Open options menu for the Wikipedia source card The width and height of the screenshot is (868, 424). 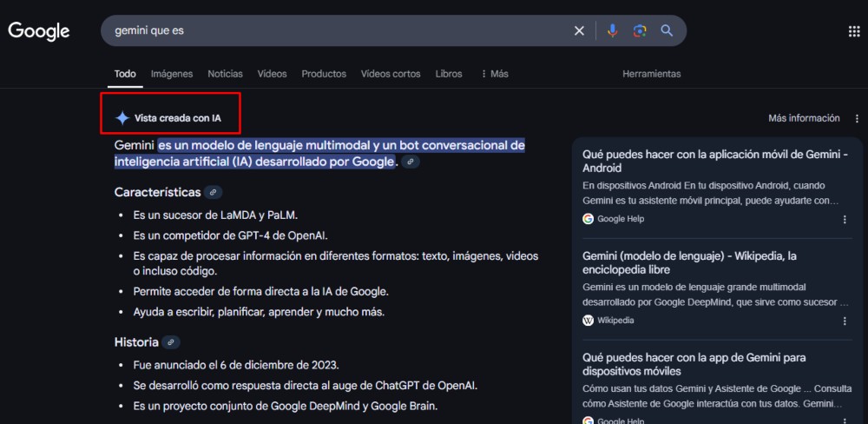pyautogui.click(x=845, y=321)
